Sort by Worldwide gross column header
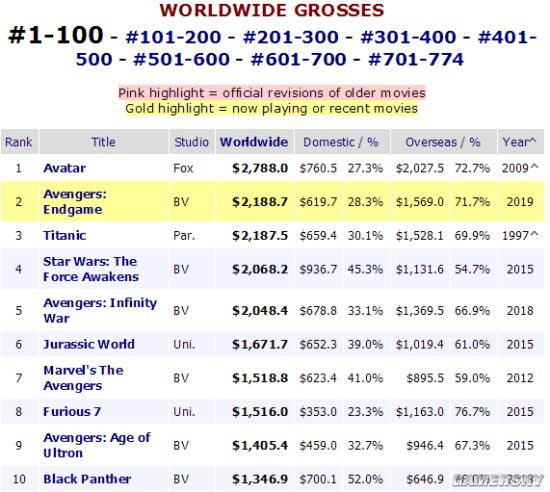The width and height of the screenshot is (550, 492). pos(254,142)
